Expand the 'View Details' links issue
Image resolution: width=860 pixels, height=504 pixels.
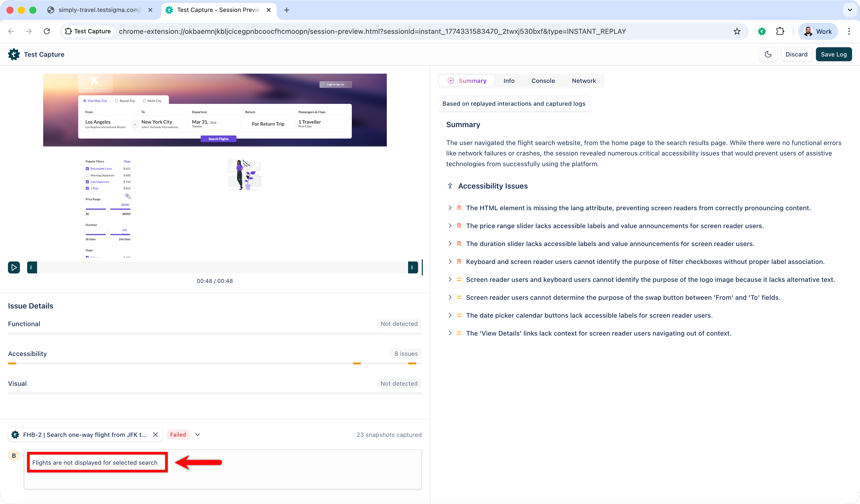click(450, 333)
